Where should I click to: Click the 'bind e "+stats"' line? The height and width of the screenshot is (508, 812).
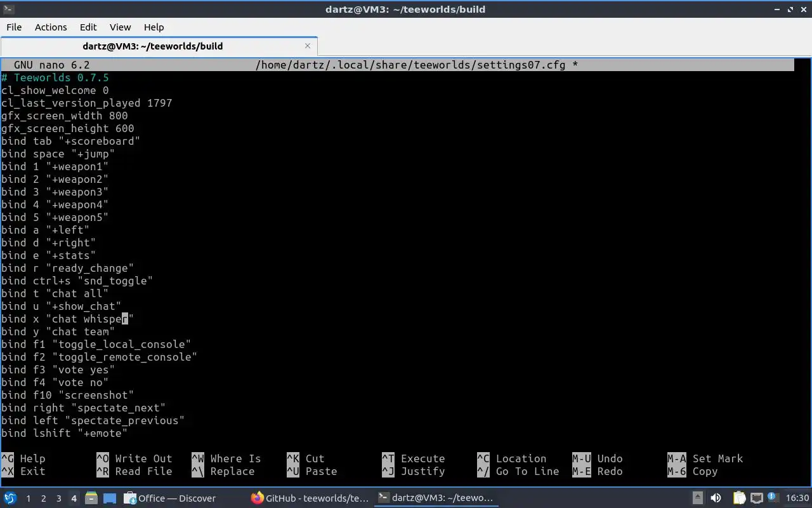click(49, 255)
